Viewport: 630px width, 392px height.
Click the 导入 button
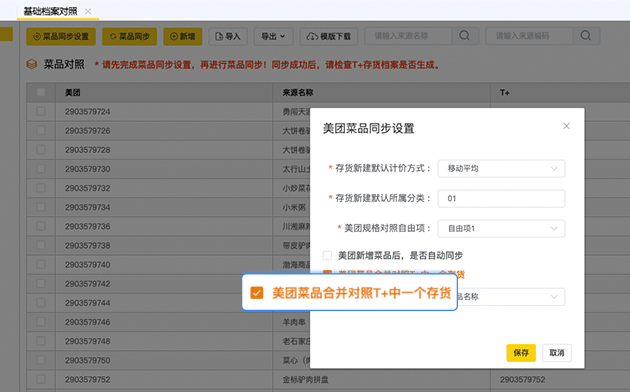click(x=228, y=37)
